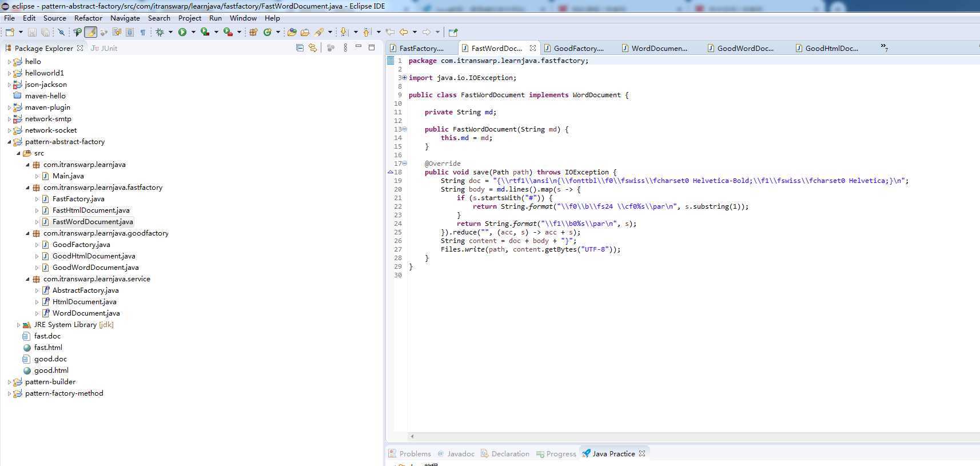Click horizontal scrollbar left arrow in editor
The height and width of the screenshot is (466, 980).
tap(412, 436)
